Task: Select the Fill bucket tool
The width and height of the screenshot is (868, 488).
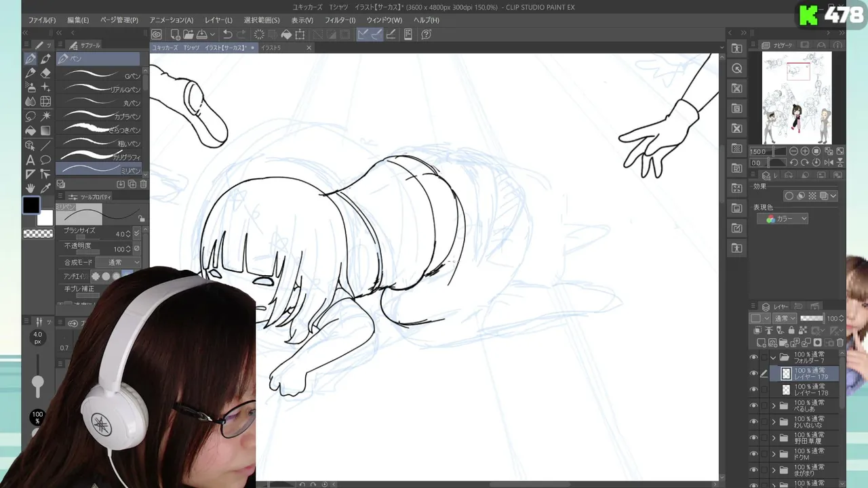Action: [x=31, y=130]
